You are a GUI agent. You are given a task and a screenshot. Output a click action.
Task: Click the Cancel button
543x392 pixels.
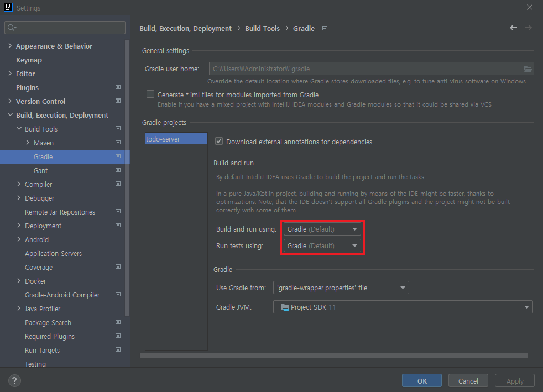(x=468, y=381)
